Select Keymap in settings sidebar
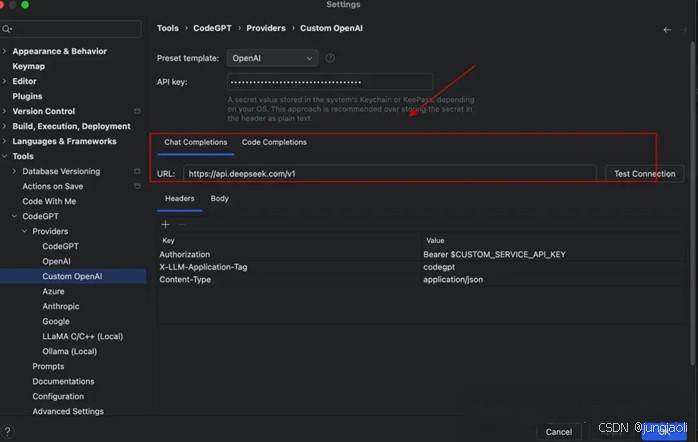The image size is (698, 442). (x=28, y=66)
